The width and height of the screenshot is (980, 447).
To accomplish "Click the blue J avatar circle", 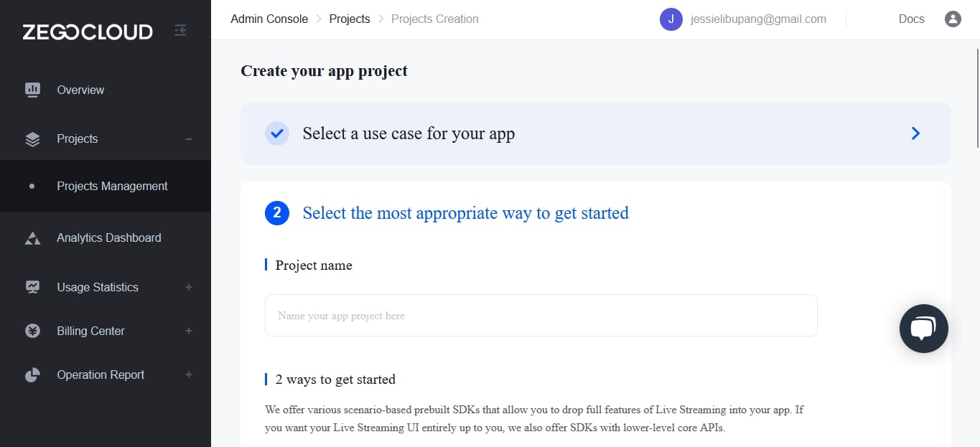I will [671, 19].
